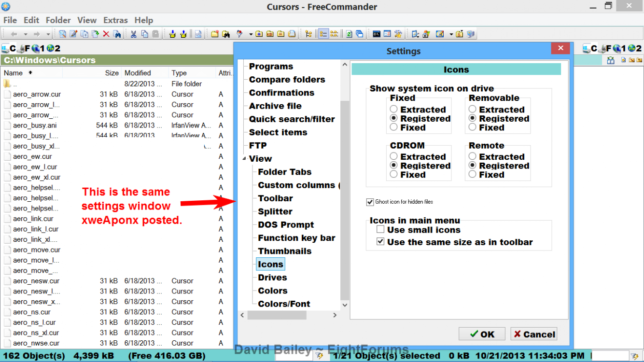Image resolution: width=644 pixels, height=362 pixels.
Task: Select drive C in left panel
Action: point(9,48)
